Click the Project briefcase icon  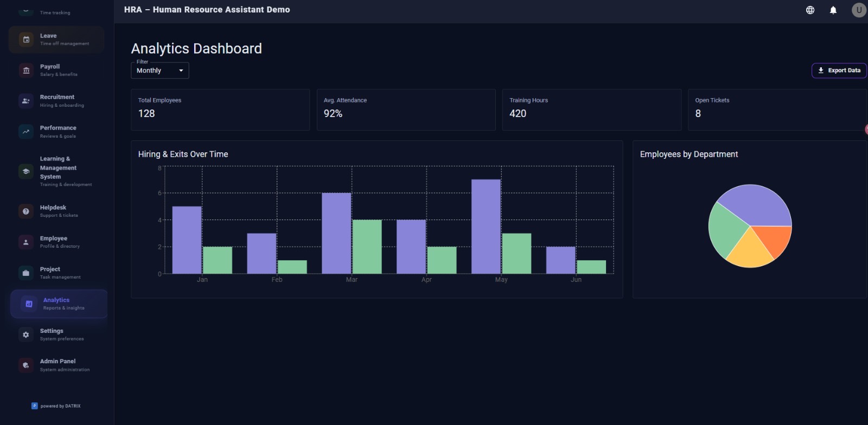tap(26, 273)
